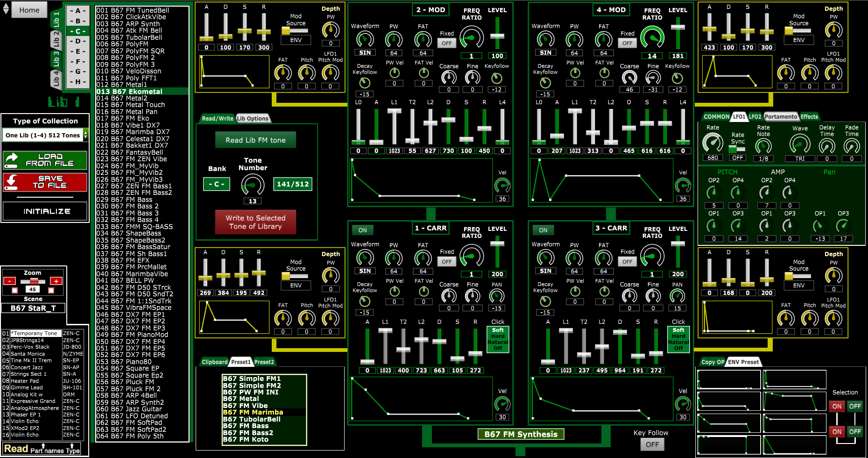868x458 pixels.
Task: Click the zoom minus button
Action: 9,281
